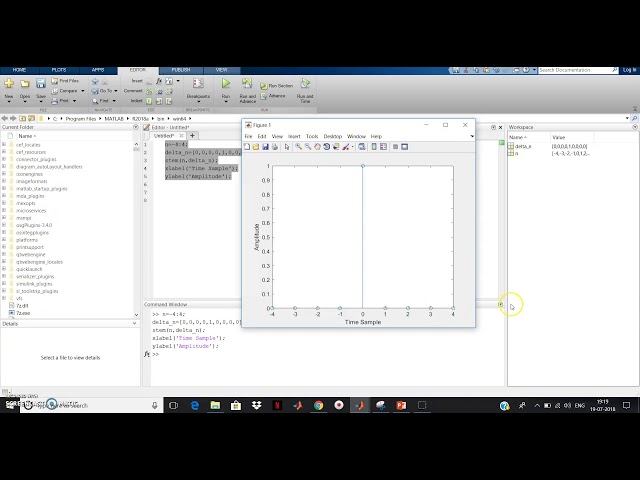This screenshot has width=640, height=480.
Task: Select the delta_n variable in Workspace
Action: point(523,146)
